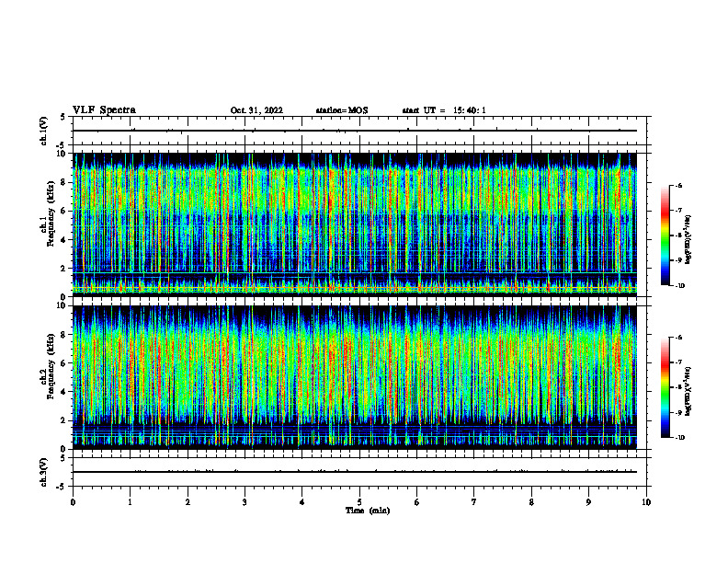
Task: Click the '-10' value on ch.2 color bar
Action: (x=679, y=438)
